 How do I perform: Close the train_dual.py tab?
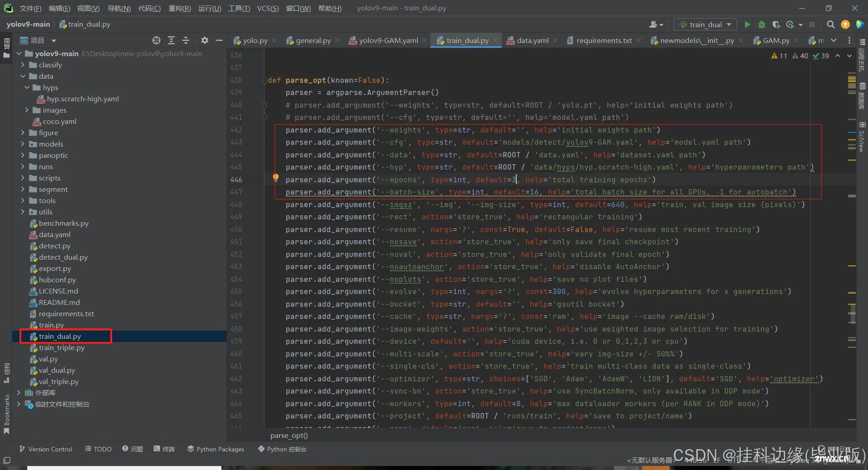coord(495,40)
